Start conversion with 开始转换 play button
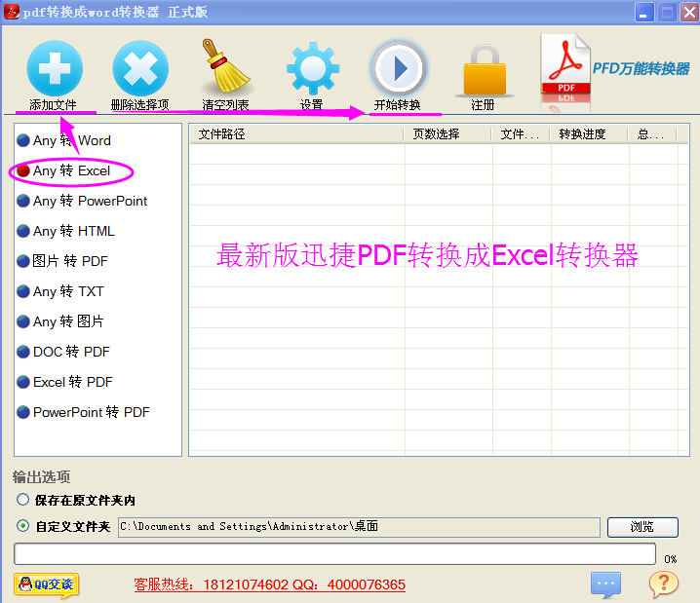The image size is (700, 603). pyautogui.click(x=398, y=68)
